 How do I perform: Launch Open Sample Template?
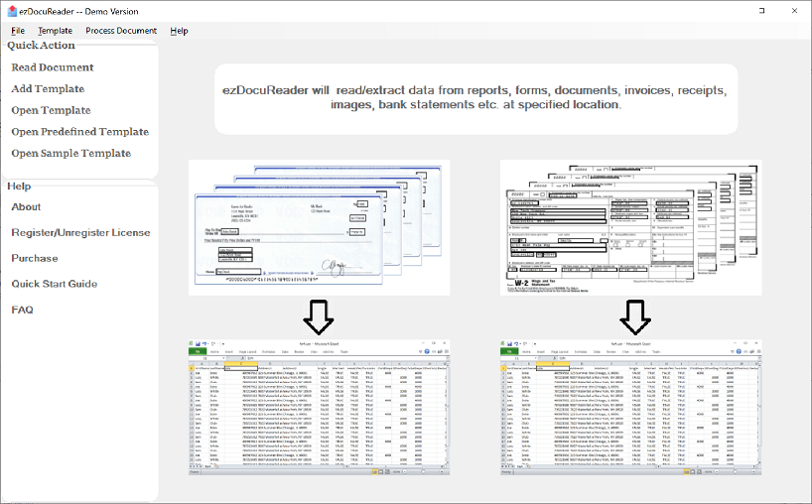pyautogui.click(x=70, y=154)
